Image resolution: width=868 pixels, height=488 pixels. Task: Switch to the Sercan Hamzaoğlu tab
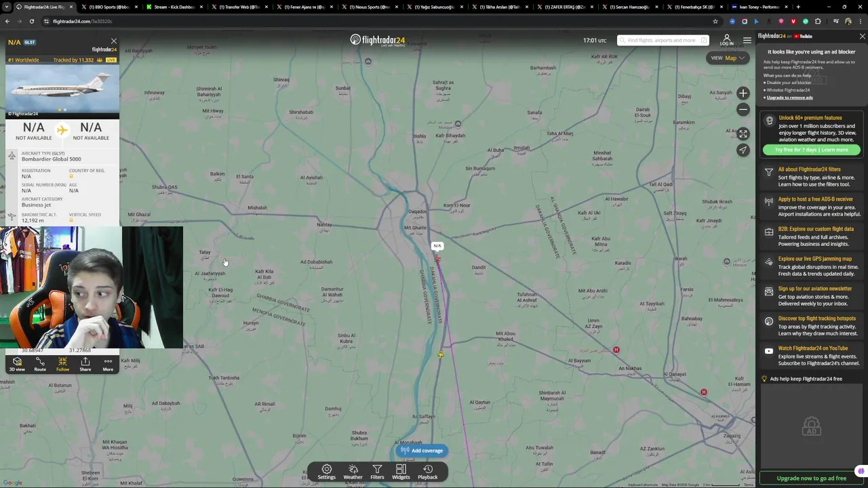629,7
